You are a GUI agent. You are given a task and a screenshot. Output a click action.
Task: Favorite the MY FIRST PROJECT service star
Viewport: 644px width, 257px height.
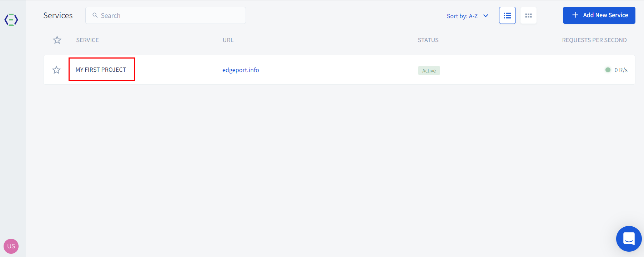click(56, 70)
